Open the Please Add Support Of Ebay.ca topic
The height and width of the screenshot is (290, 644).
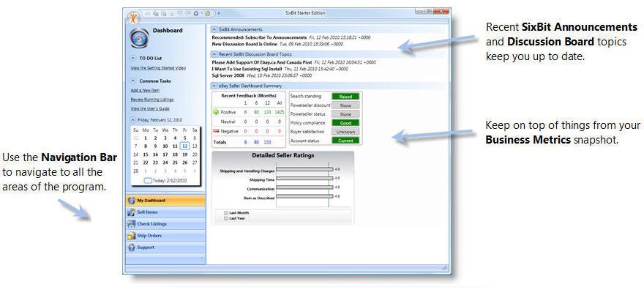tap(262, 62)
